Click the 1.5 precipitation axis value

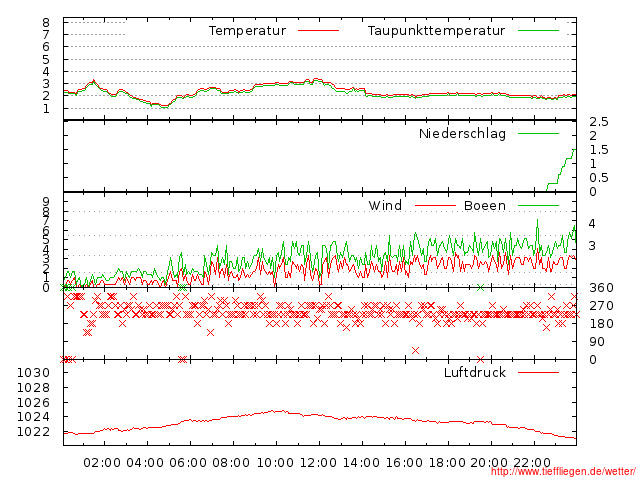pyautogui.click(x=599, y=150)
